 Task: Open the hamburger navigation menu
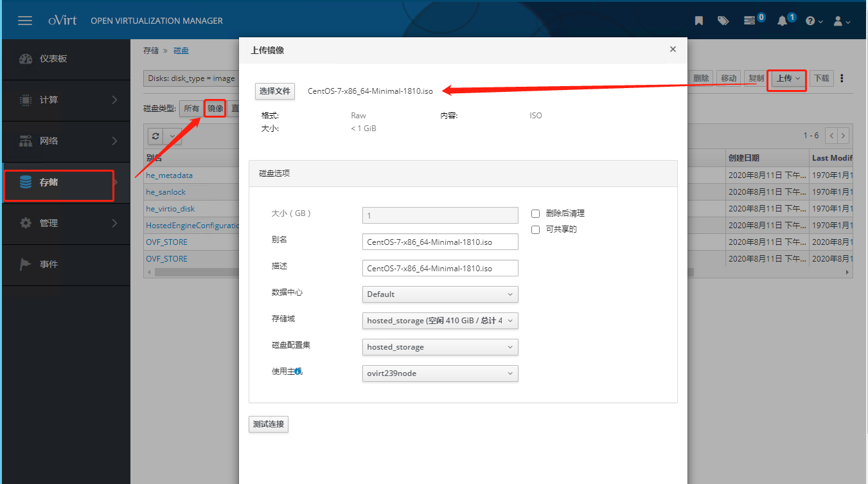(24, 20)
